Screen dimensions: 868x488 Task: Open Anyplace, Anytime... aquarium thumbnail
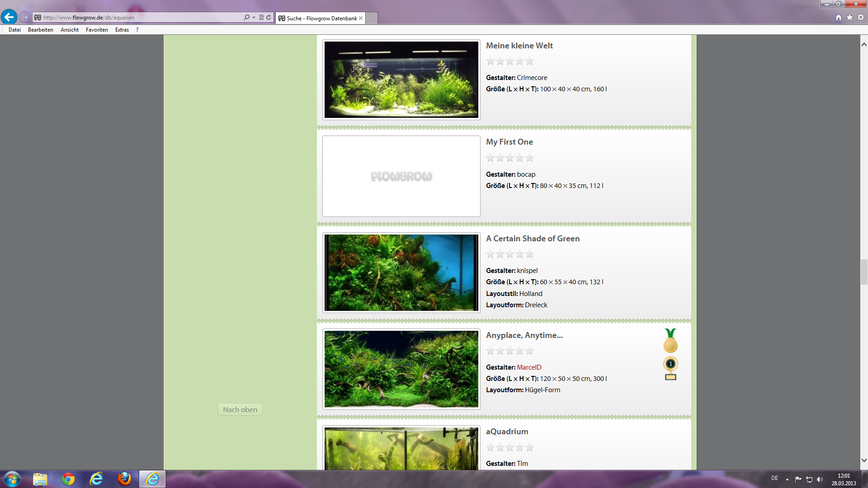pos(401,369)
